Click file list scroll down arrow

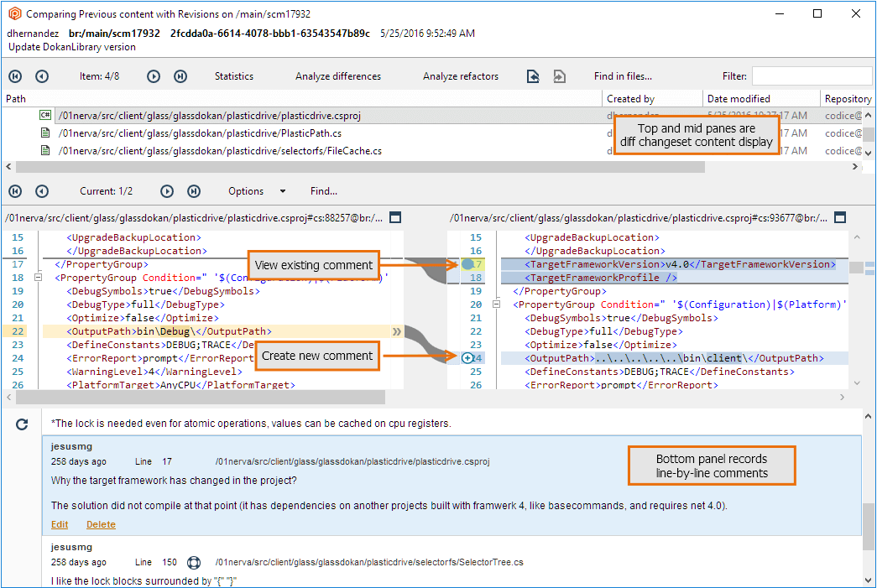pyautogui.click(x=868, y=153)
